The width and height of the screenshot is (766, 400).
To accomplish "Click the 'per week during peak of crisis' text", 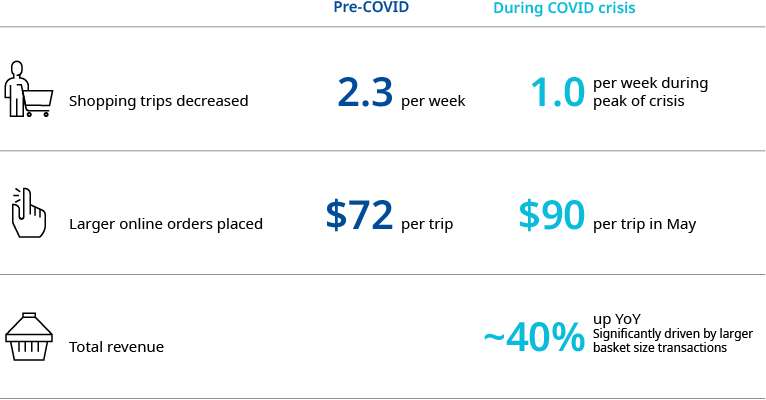I will (x=650, y=92).
